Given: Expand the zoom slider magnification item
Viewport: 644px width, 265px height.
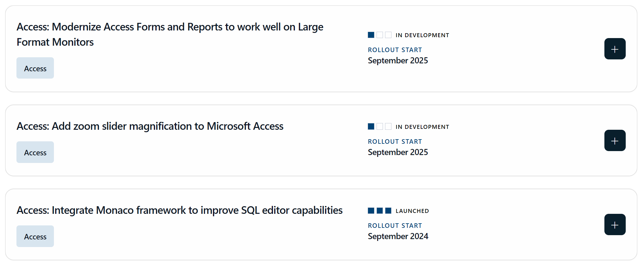Looking at the screenshot, I should (615, 140).
